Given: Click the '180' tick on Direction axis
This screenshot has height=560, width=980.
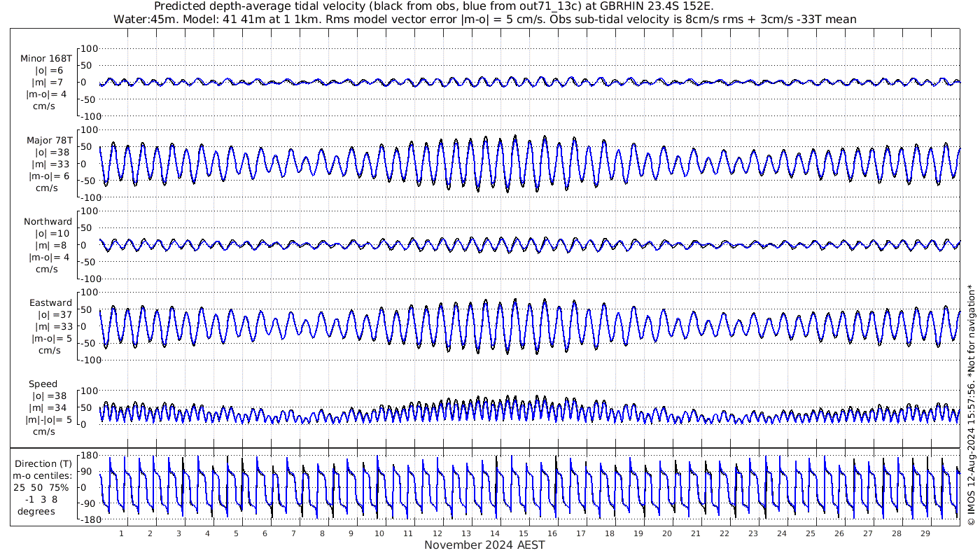Looking at the screenshot, I should pyautogui.click(x=90, y=456).
